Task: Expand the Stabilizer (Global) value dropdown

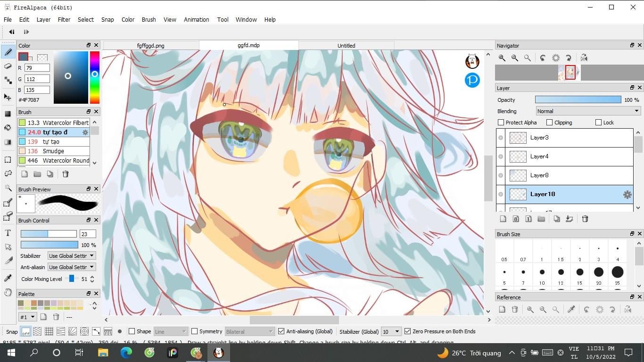Action: coord(391,331)
